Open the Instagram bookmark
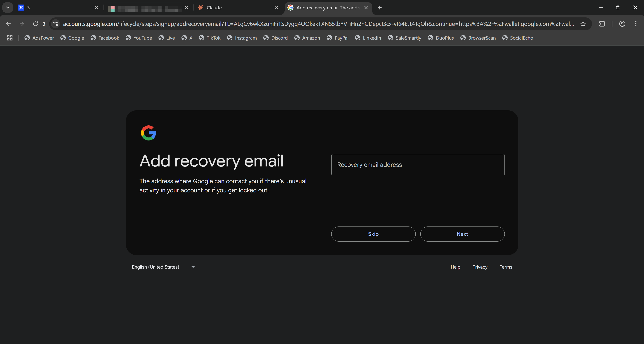 [x=242, y=38]
